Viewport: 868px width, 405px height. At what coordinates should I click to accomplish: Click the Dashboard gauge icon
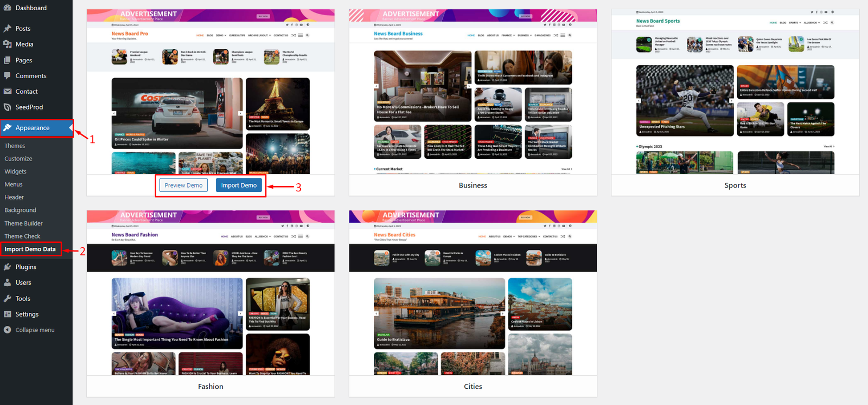(x=7, y=8)
